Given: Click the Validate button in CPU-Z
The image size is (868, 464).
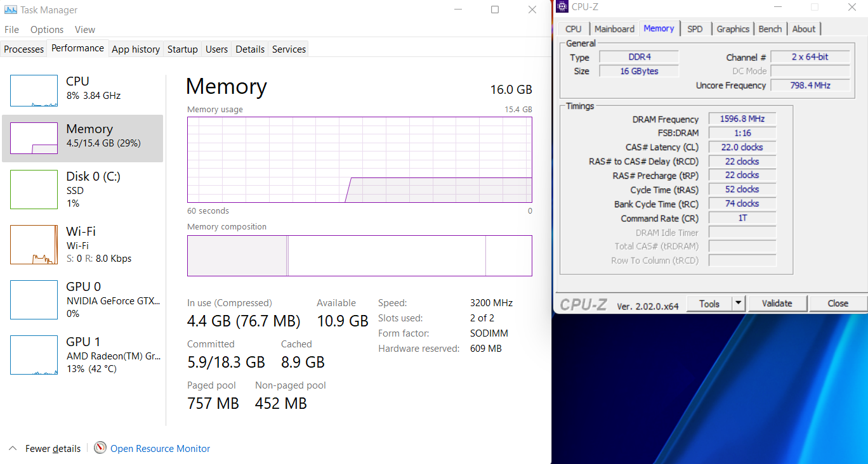Looking at the screenshot, I should point(777,304).
